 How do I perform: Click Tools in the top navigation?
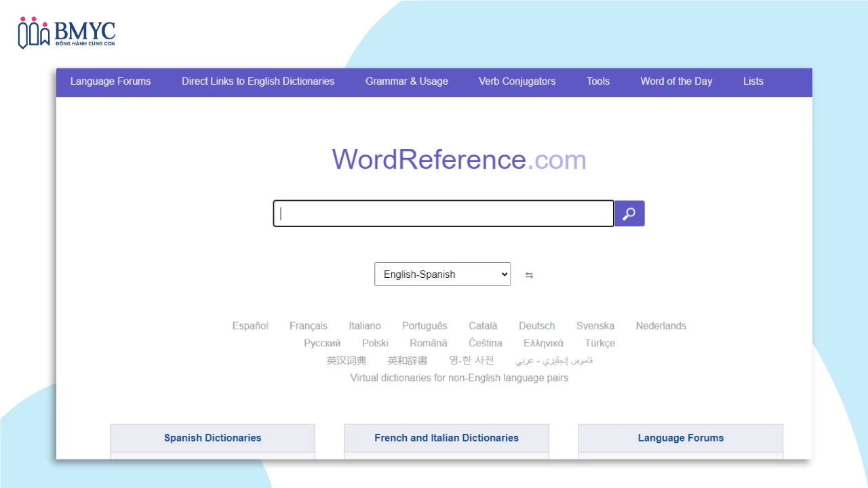598,81
